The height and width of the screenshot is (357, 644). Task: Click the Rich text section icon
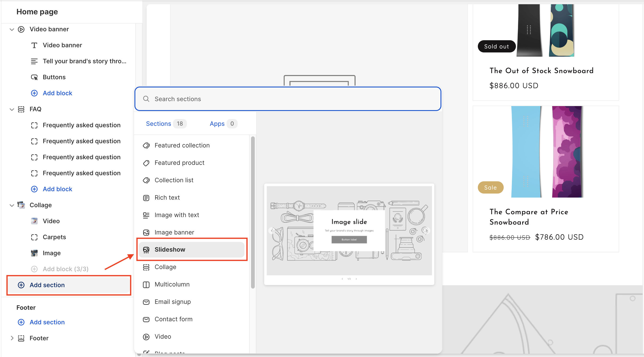(x=146, y=198)
